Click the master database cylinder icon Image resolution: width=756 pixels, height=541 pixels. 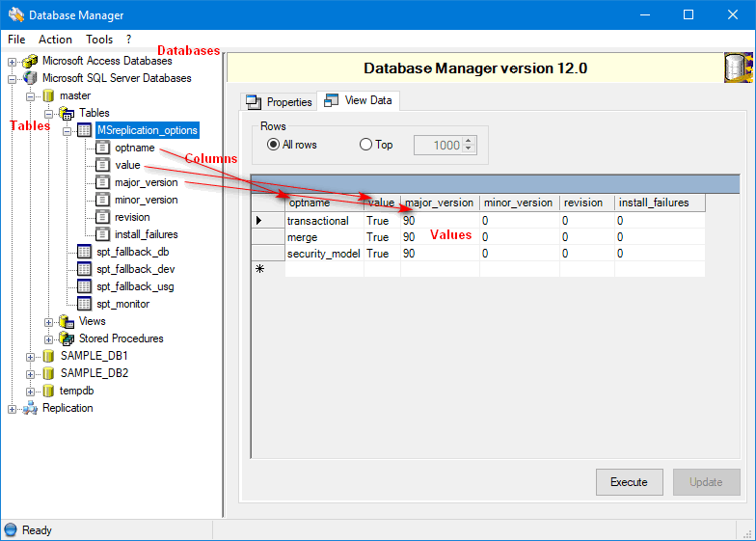[x=48, y=95]
